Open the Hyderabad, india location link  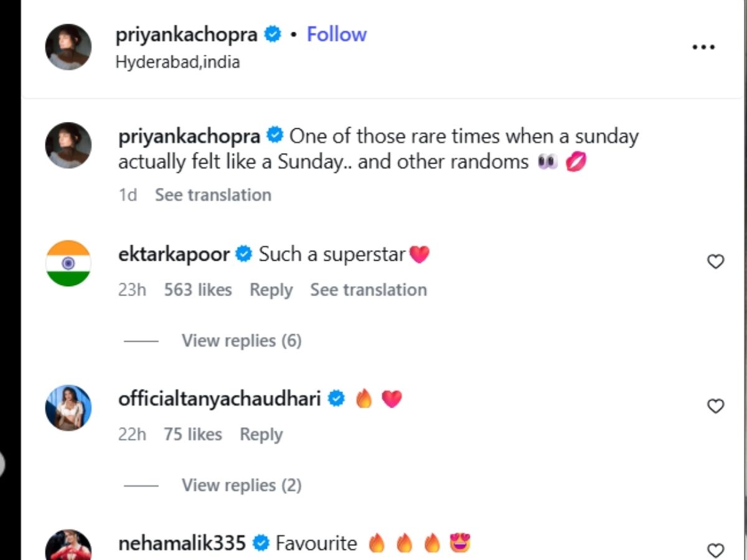(177, 62)
